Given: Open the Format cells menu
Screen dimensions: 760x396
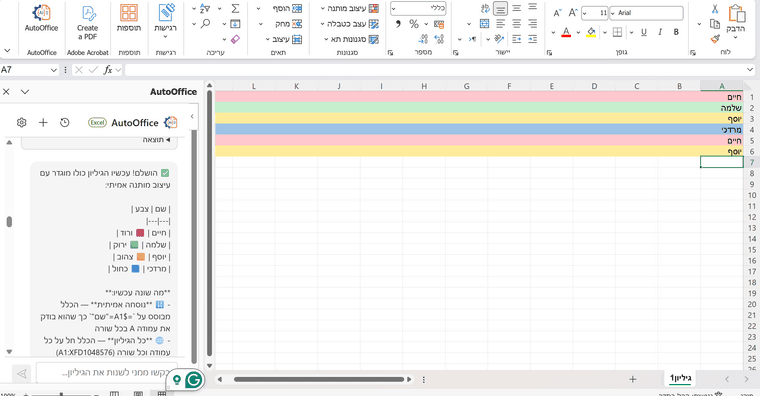Looking at the screenshot, I should [285, 39].
